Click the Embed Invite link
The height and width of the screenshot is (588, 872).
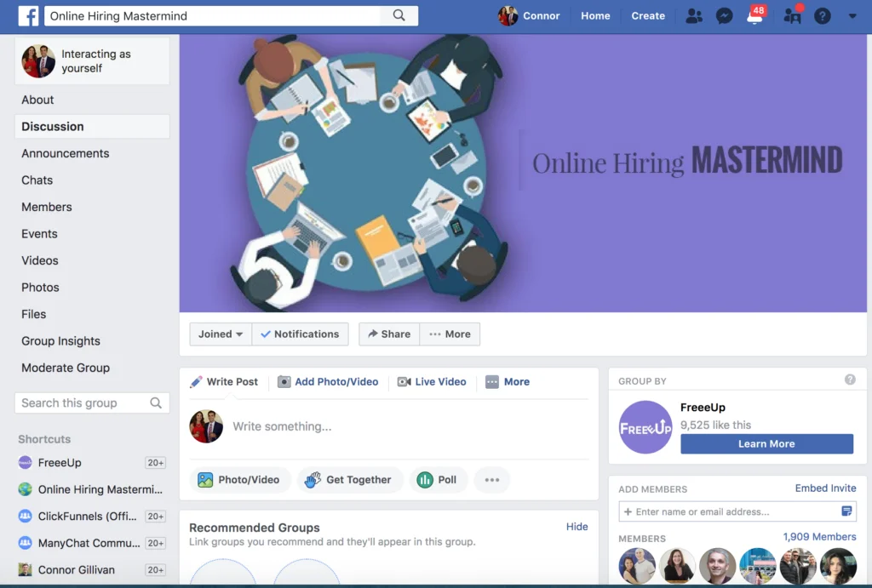[x=825, y=488]
